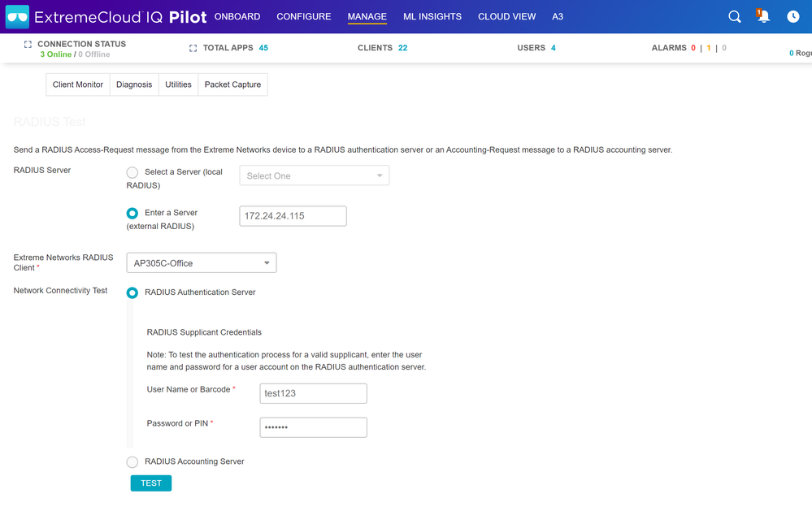Click the ExtremeCloud IQ logo icon
Image resolution: width=812 pixels, height=511 pixels.
17,16
